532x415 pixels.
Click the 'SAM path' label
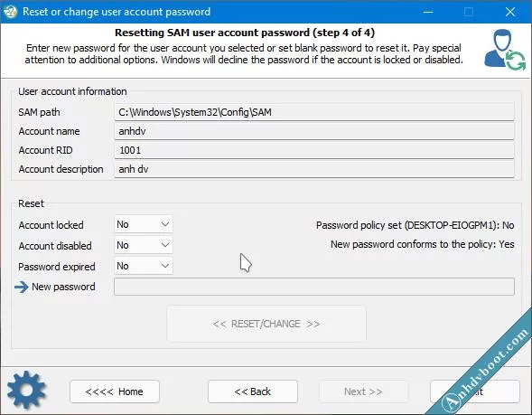pyautogui.click(x=39, y=112)
